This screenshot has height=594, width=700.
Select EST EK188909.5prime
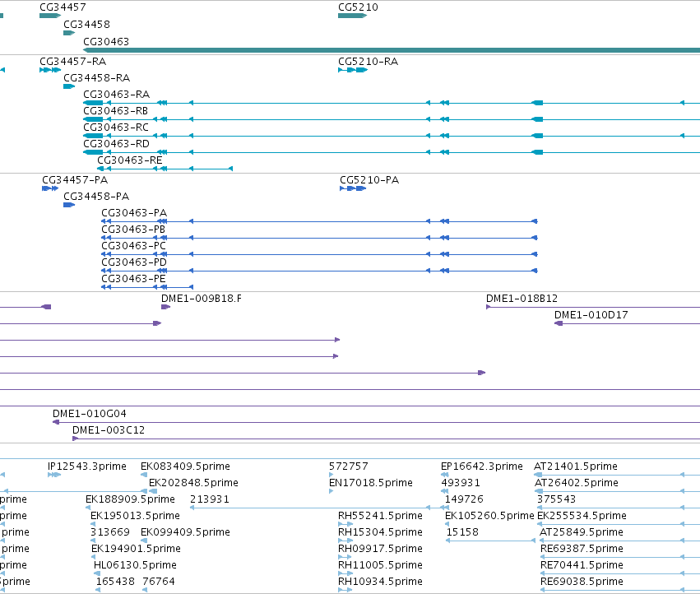[x=130, y=499]
